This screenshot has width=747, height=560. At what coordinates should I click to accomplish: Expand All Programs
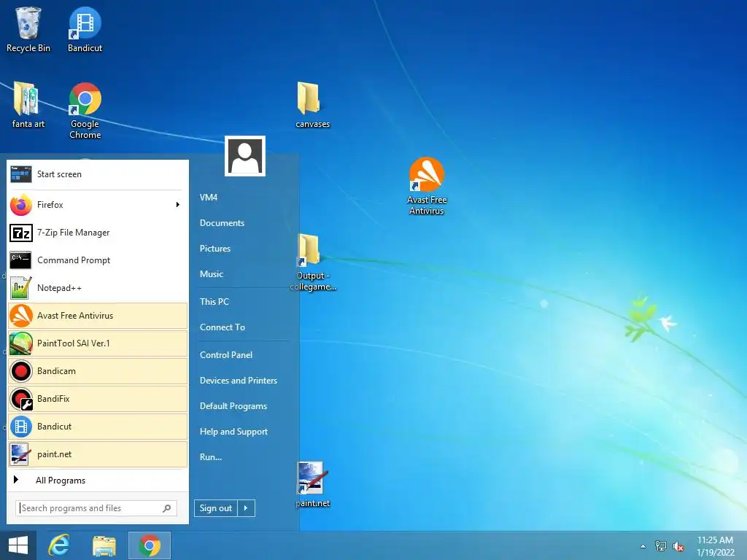[98, 481]
